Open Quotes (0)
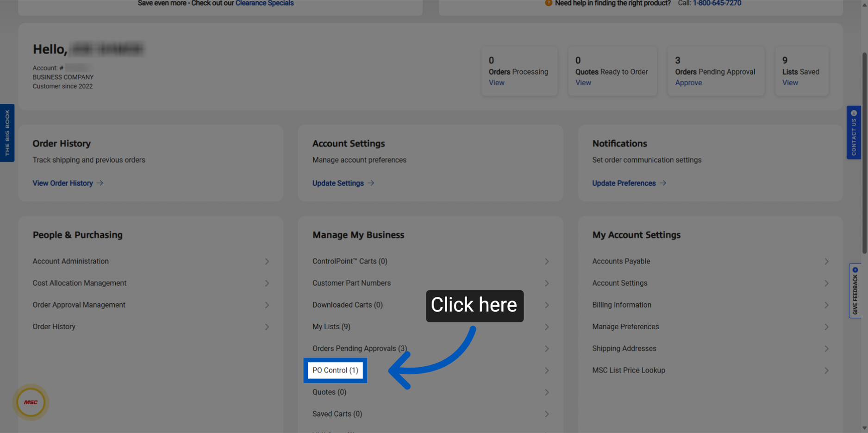This screenshot has width=868, height=433. 329,392
